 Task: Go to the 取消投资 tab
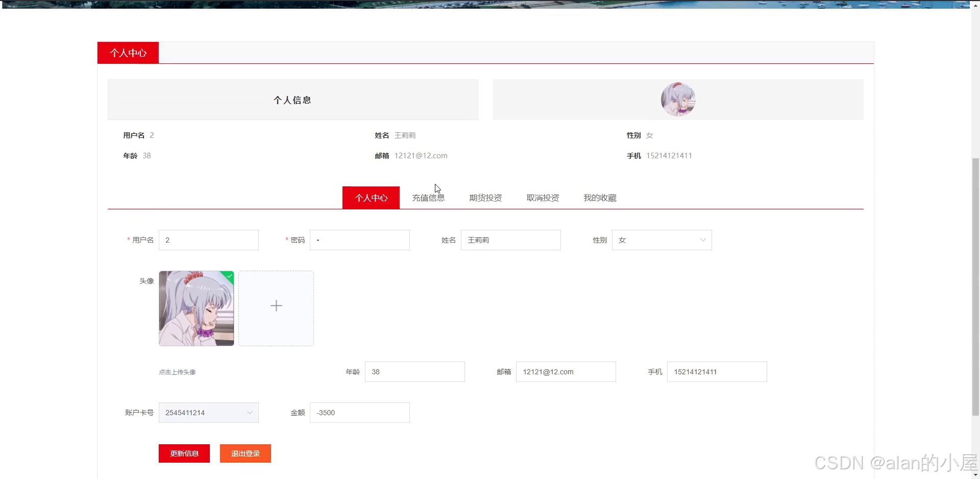click(543, 198)
